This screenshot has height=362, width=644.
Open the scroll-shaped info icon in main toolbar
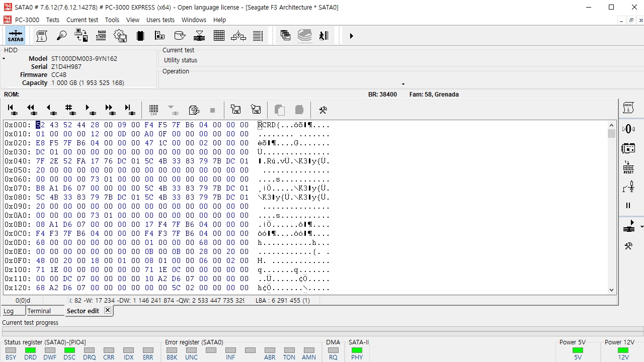[x=42, y=36]
